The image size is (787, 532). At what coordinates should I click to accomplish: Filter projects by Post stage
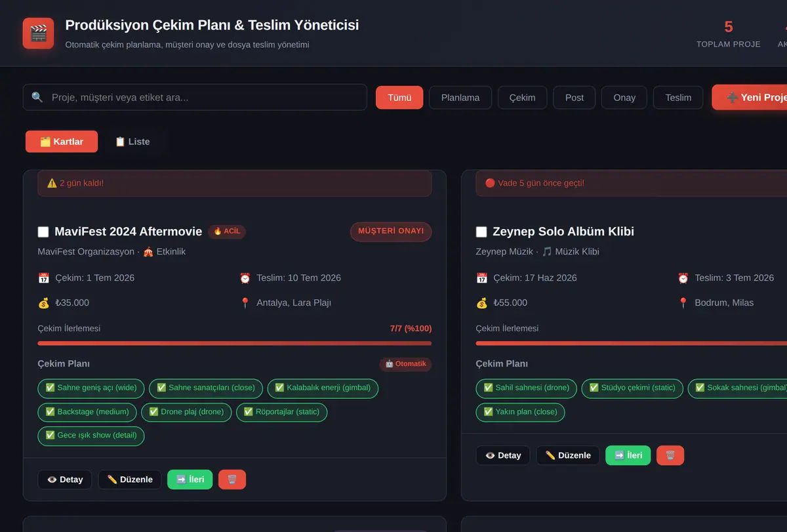tap(575, 98)
